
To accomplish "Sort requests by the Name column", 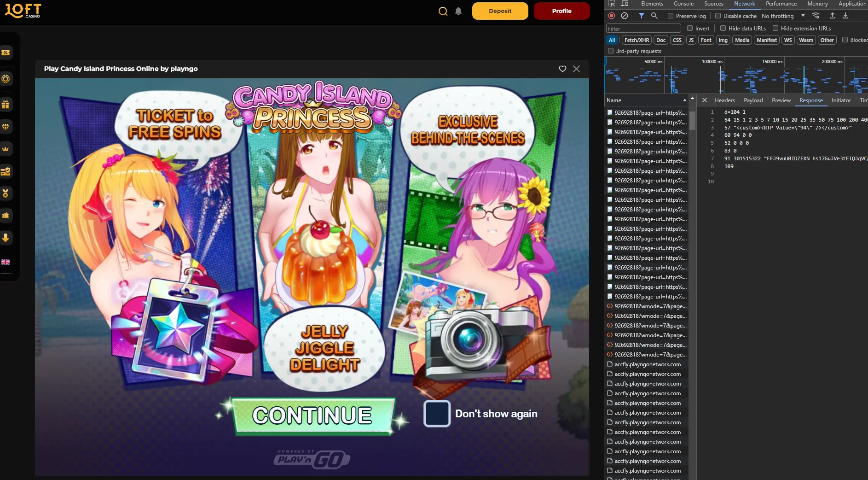I will (646, 100).
